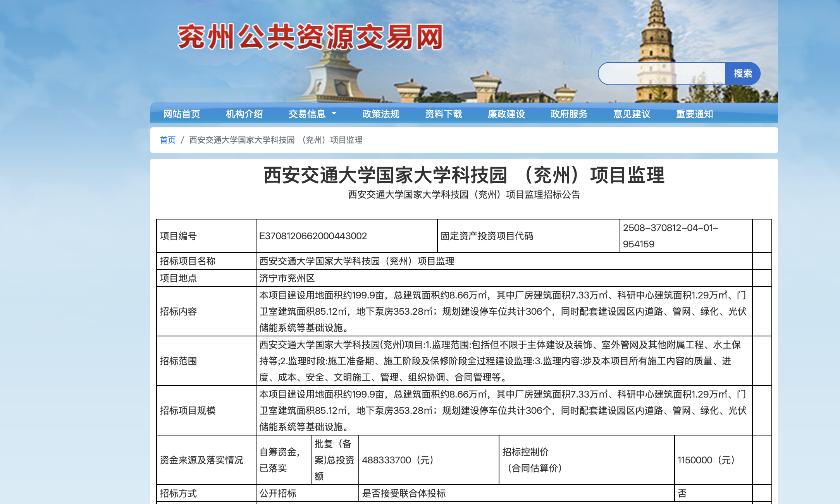840x504 pixels.
Task: Click the 1150000（元） control price cell
Action: tap(706, 460)
